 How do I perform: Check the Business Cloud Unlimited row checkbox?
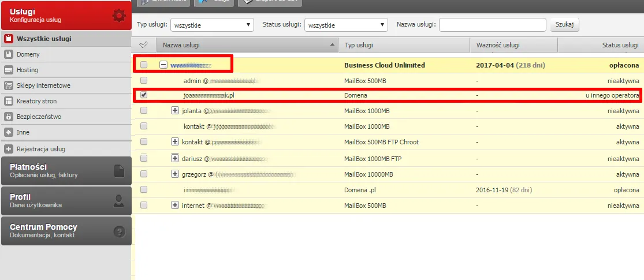[144, 65]
